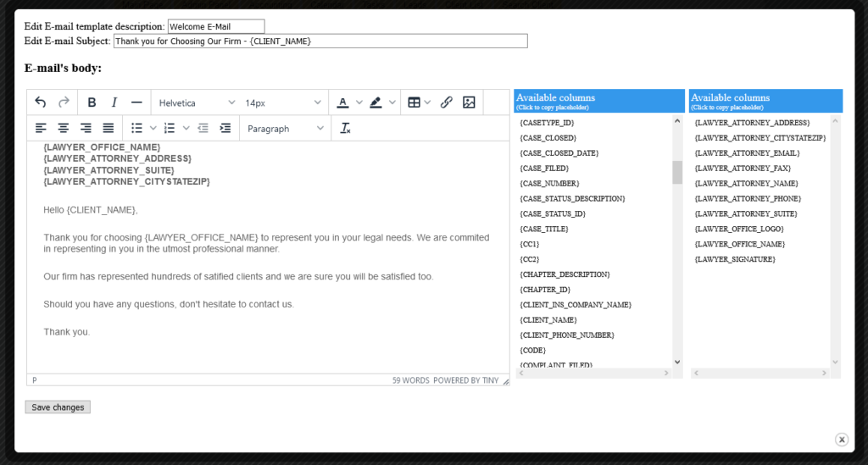
Task: Click the Undo icon in editor toolbar
Action: 41,102
